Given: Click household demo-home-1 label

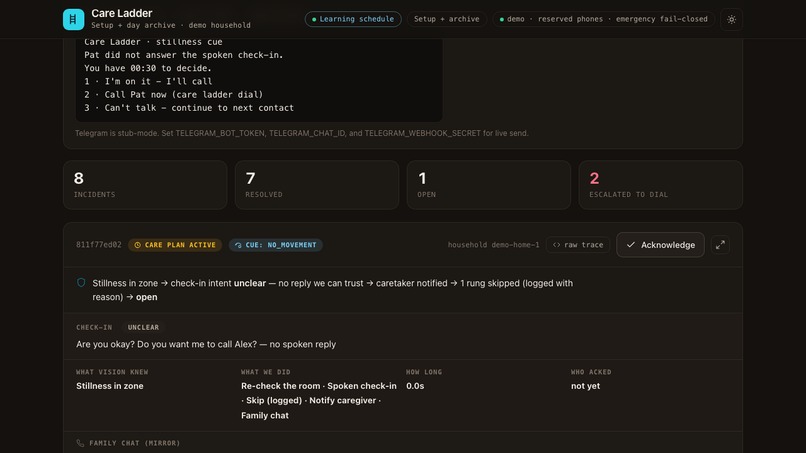Looking at the screenshot, I should pyautogui.click(x=493, y=245).
